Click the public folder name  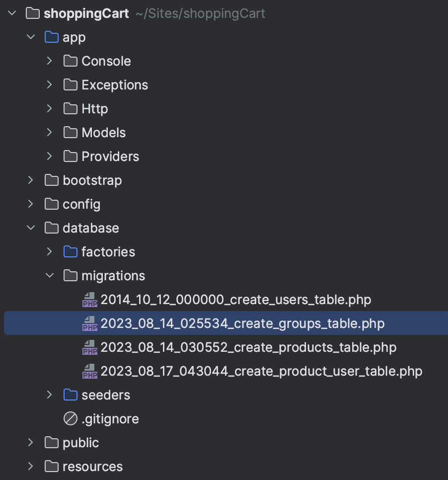point(81,443)
